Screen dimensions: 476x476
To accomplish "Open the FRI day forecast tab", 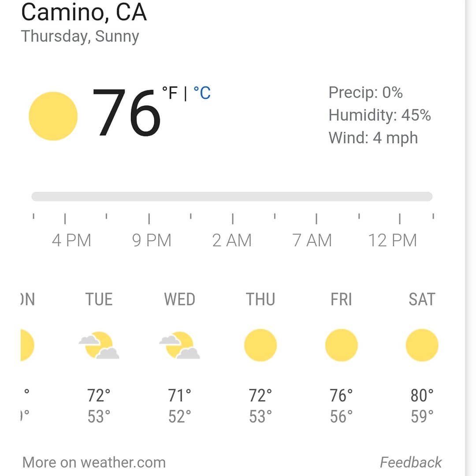I will 341,299.
